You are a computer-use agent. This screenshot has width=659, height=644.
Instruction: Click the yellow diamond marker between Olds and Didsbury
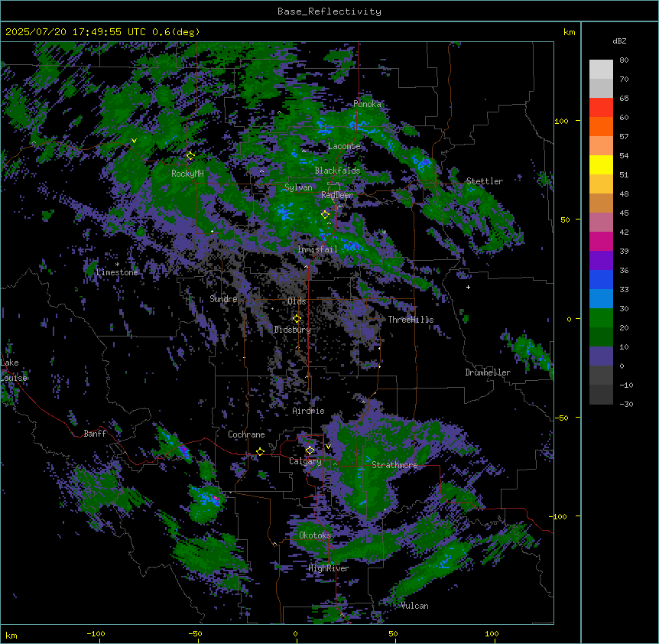click(x=297, y=318)
